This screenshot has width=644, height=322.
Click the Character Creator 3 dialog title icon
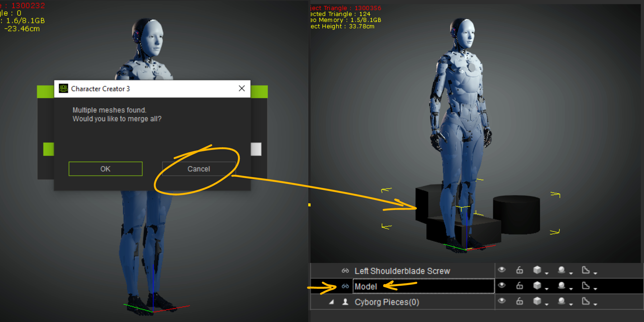[x=63, y=89]
